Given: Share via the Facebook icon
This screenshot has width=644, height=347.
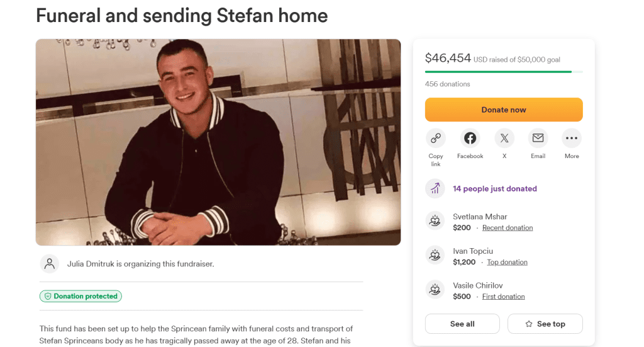Looking at the screenshot, I should [470, 138].
